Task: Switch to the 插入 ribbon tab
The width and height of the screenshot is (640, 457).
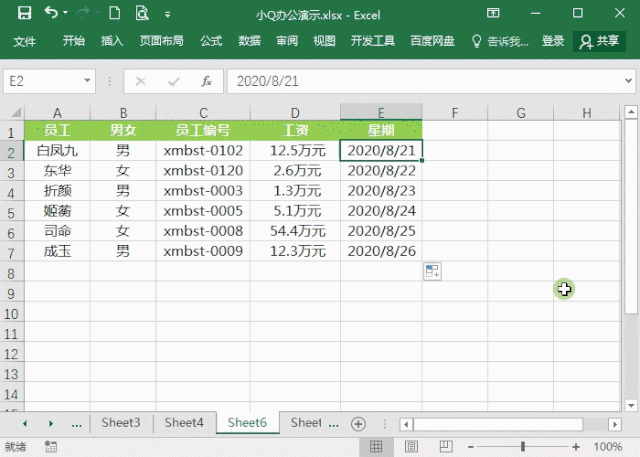Action: point(112,41)
